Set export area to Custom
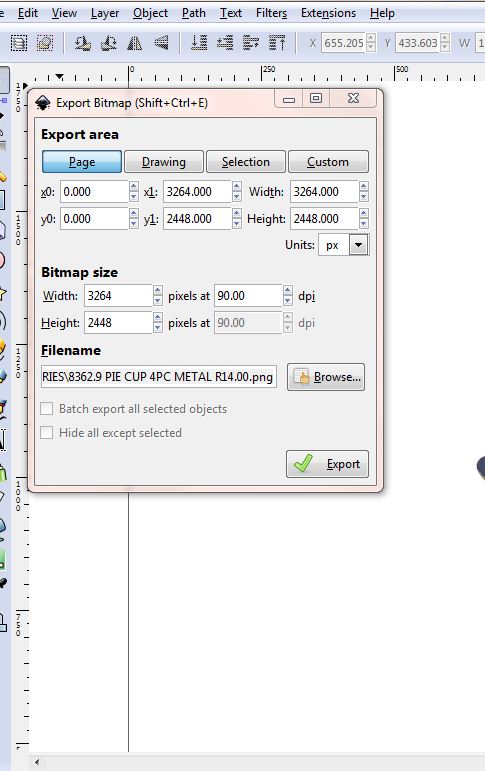 328,162
